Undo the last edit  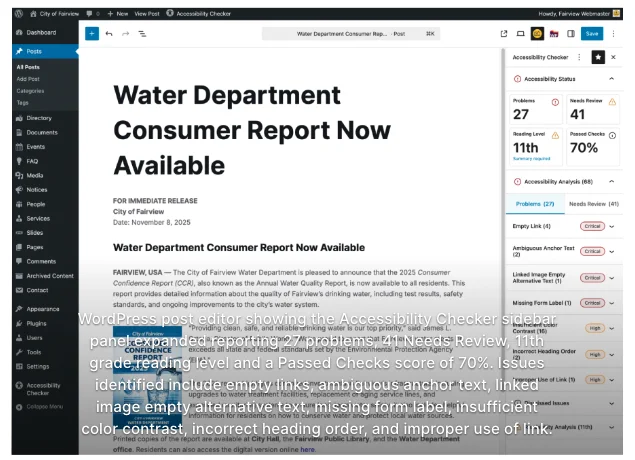(109, 34)
